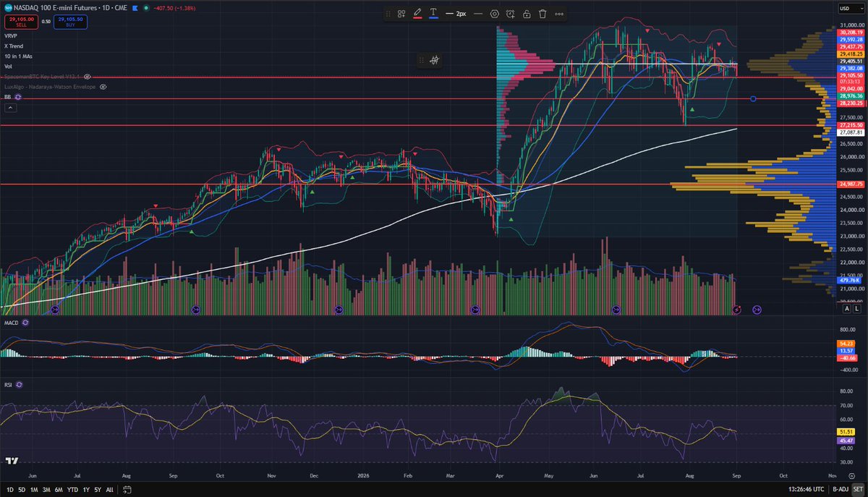
Task: Select the RSI pane label
Action: click(8, 385)
